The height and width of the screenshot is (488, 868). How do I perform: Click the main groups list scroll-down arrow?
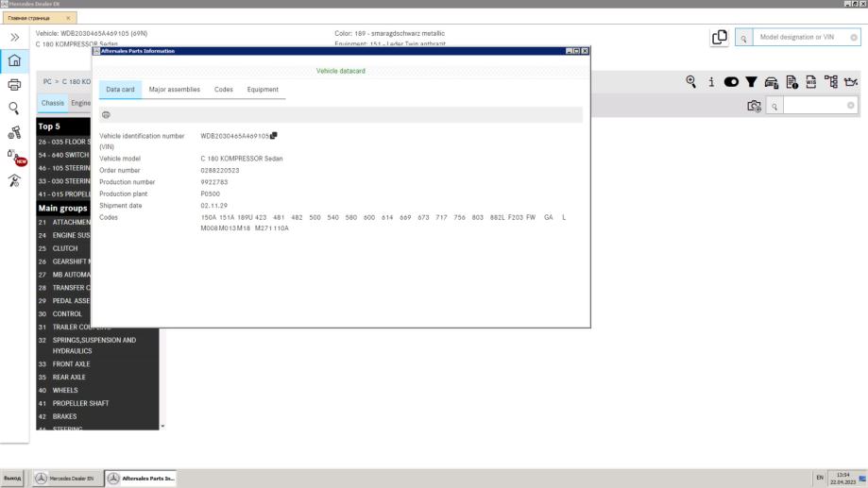coord(162,426)
